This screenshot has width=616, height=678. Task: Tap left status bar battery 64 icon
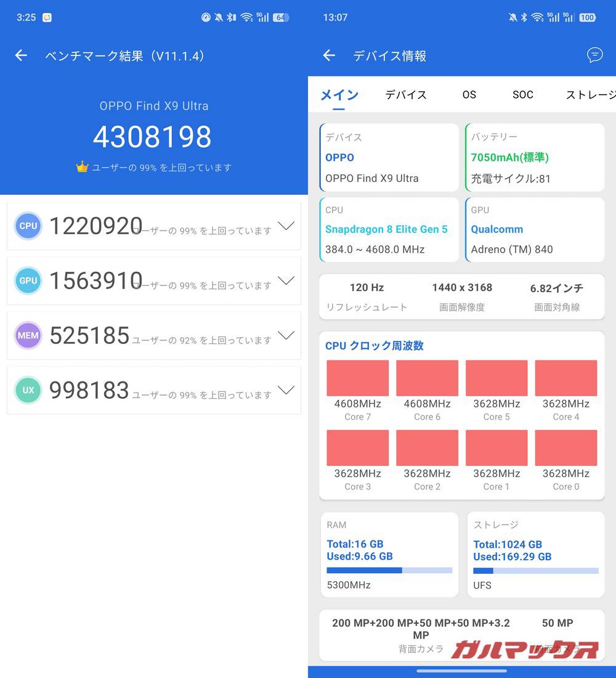click(x=280, y=17)
